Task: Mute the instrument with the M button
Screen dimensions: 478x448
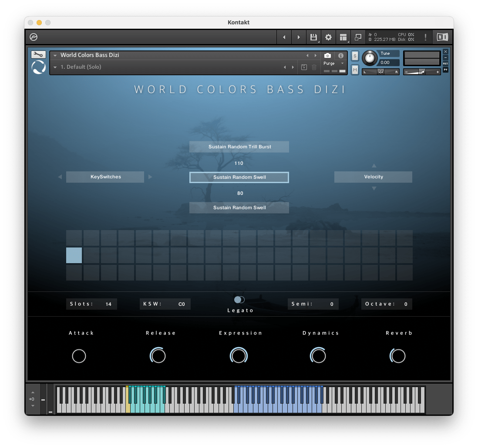Action: click(355, 70)
